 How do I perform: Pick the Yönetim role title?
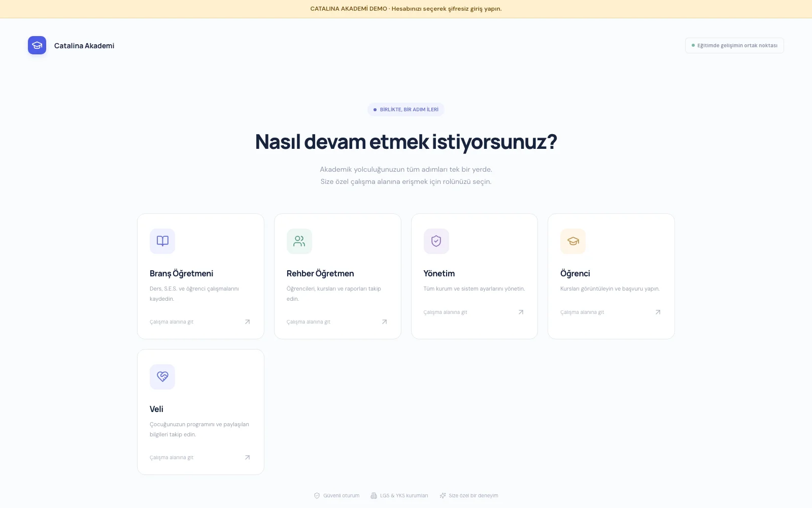439,273
